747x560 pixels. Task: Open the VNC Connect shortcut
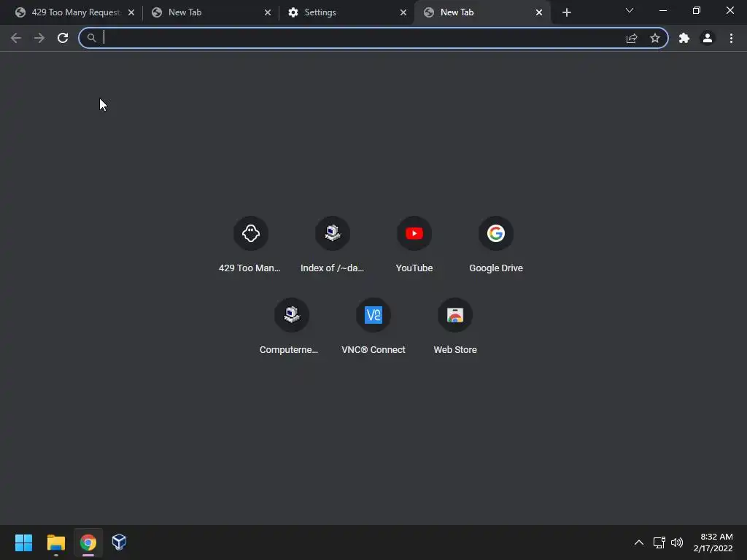click(373, 327)
